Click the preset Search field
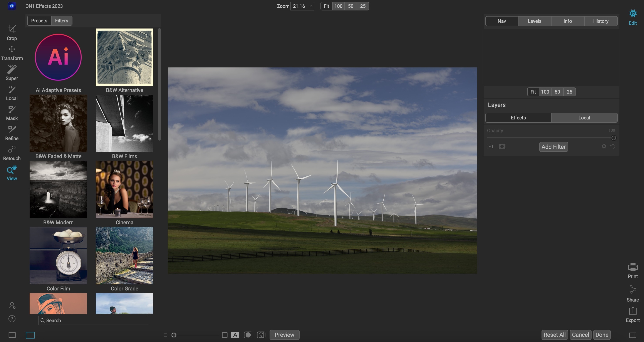This screenshot has width=644, height=342. tap(93, 320)
